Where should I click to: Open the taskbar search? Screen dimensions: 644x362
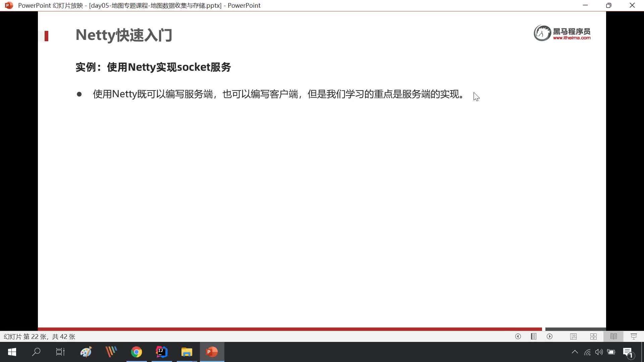coord(36,352)
